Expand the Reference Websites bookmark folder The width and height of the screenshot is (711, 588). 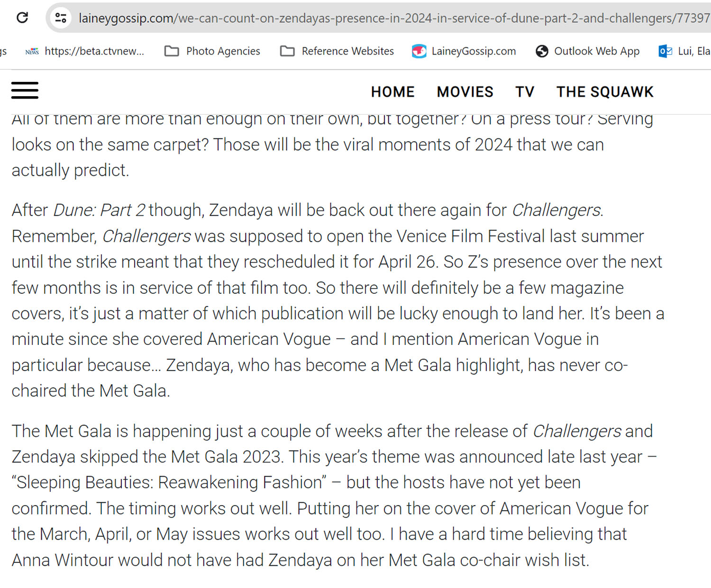point(337,51)
